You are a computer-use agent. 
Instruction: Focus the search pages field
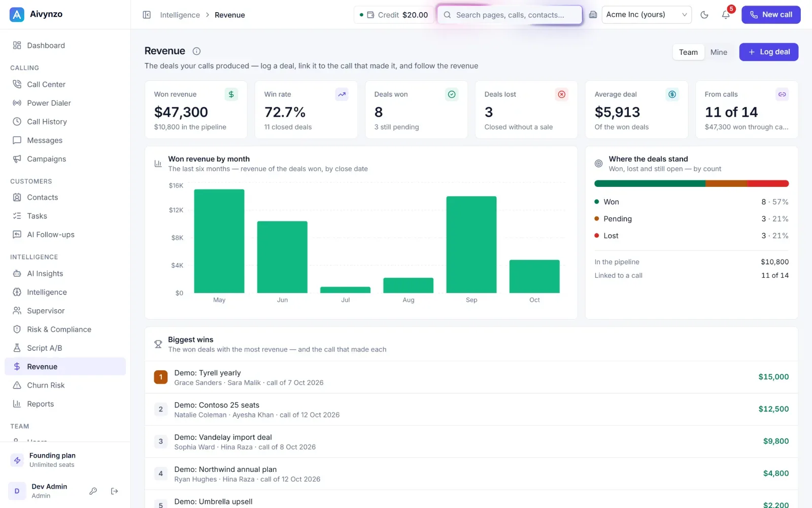[x=510, y=15]
